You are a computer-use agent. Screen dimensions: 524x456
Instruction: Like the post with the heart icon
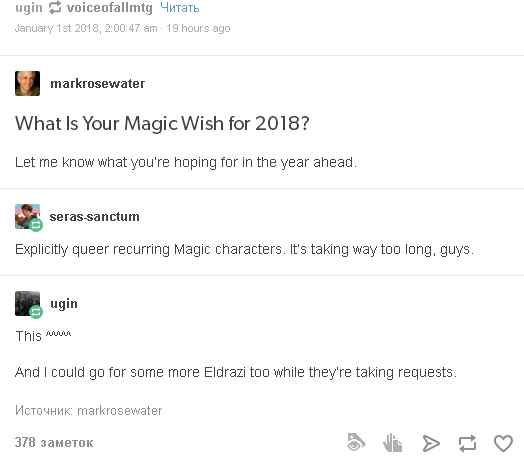(503, 443)
